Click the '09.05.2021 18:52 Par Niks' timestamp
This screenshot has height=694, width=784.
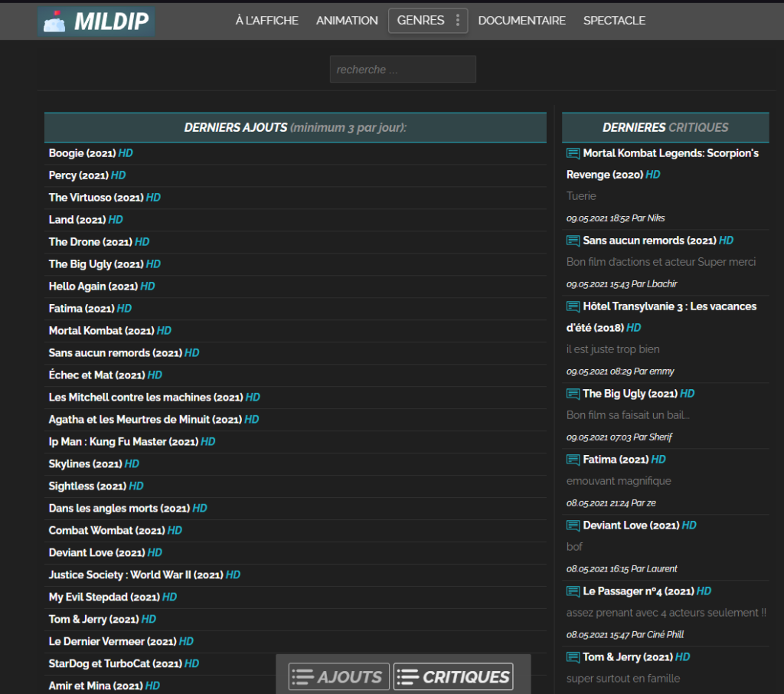616,218
